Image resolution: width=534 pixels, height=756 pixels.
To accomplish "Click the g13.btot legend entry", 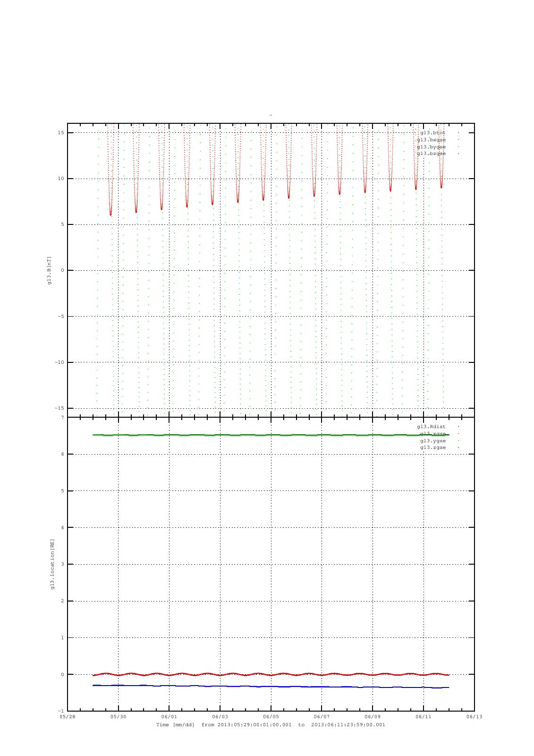I will (432, 133).
